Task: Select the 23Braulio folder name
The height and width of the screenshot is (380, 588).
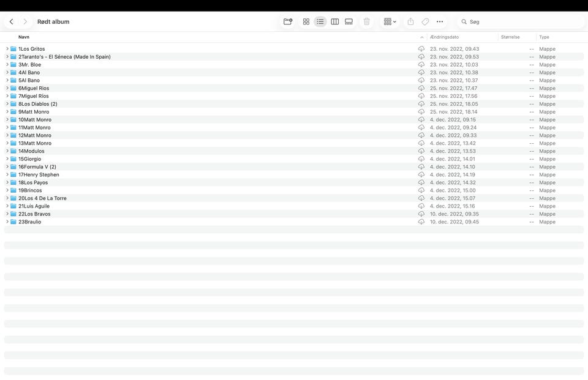Action: [x=29, y=222]
